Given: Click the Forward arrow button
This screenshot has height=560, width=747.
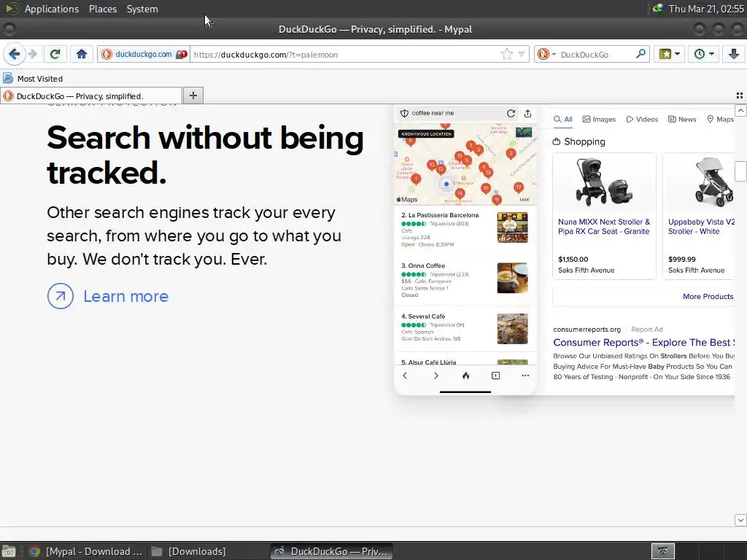Looking at the screenshot, I should (32, 54).
